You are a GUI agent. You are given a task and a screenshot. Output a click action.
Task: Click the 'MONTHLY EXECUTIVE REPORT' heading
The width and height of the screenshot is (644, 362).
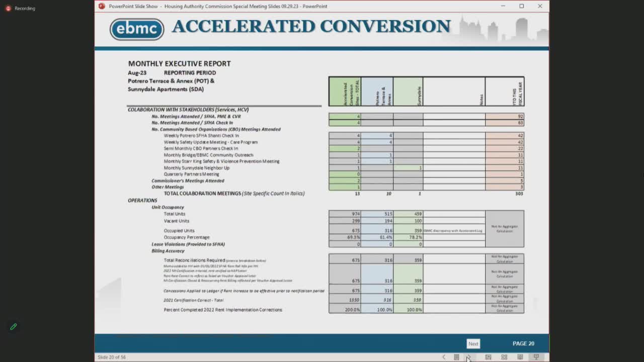pyautogui.click(x=179, y=64)
